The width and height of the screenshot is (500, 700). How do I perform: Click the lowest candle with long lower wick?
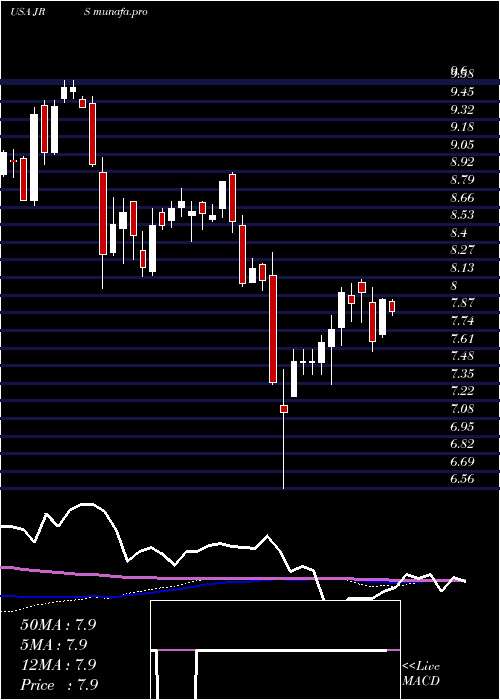284,408
